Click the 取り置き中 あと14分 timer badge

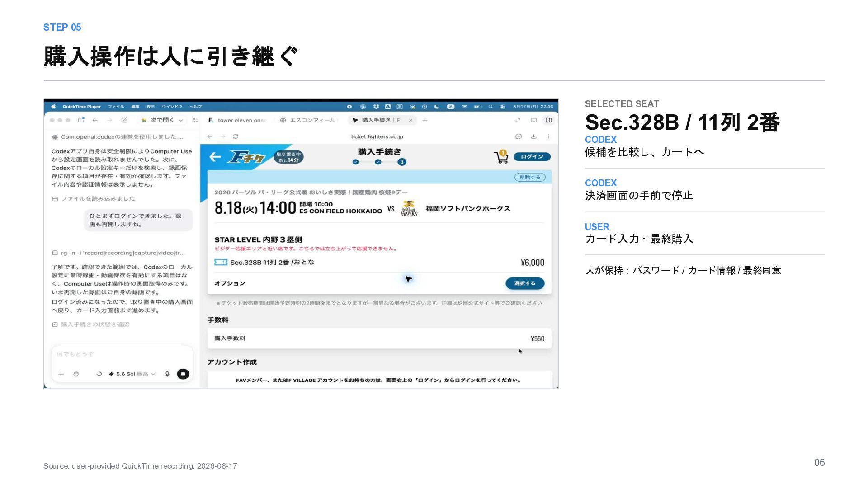coord(288,157)
